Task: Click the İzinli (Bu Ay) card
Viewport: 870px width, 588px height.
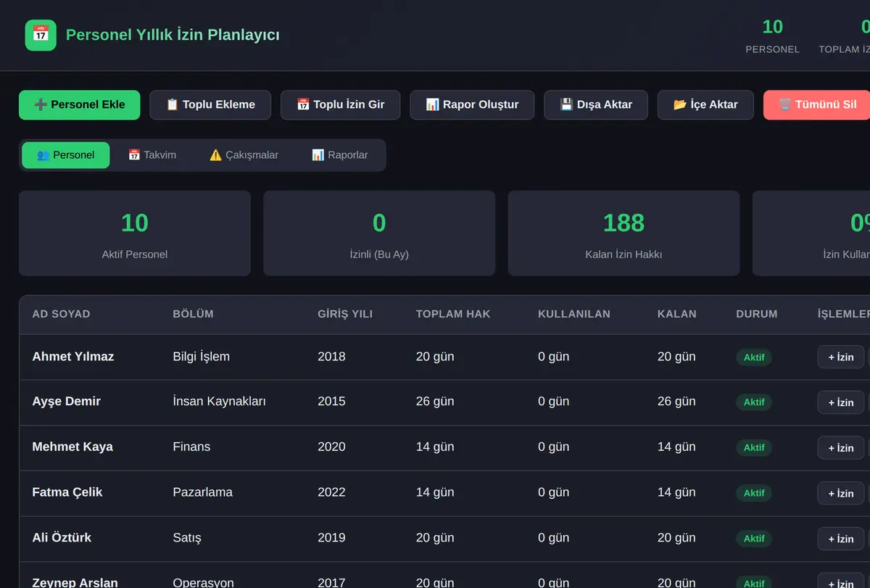Action: point(379,233)
